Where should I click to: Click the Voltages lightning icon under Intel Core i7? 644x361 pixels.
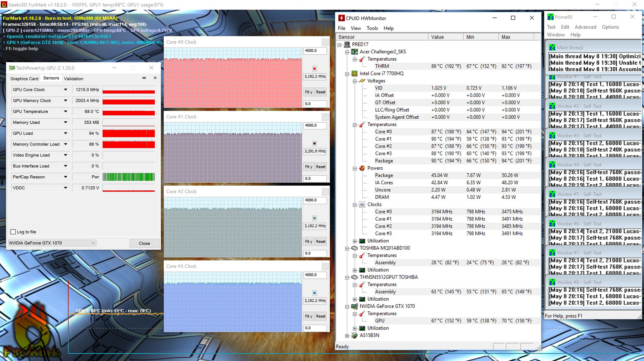362,81
